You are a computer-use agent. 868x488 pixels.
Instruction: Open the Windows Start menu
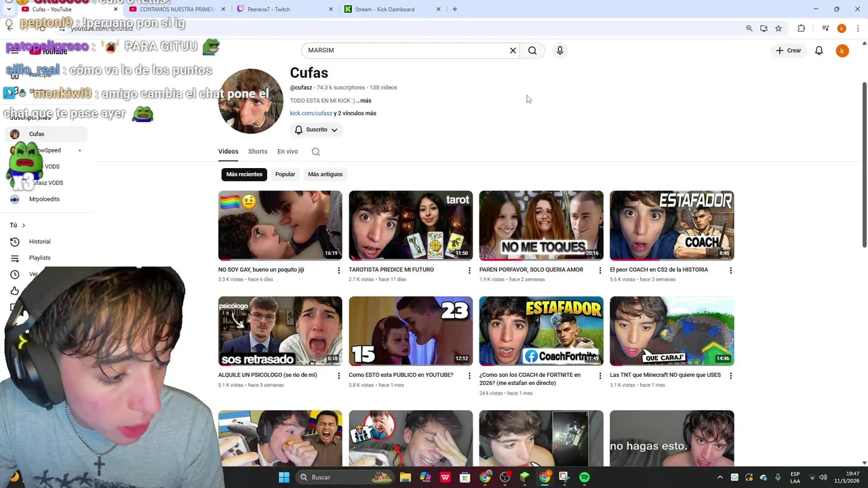click(x=284, y=477)
